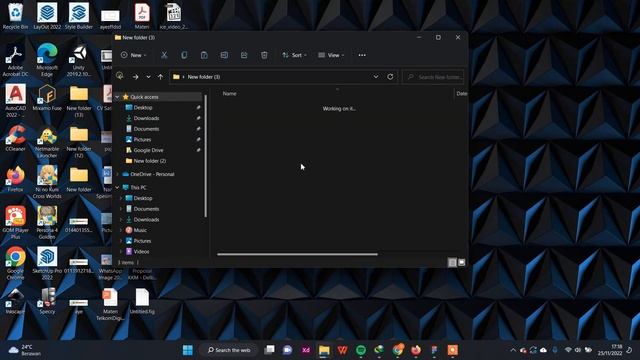This screenshot has height=360, width=640.
Task: Open LayOut 2022 desktop shortcut
Action: pos(47,16)
